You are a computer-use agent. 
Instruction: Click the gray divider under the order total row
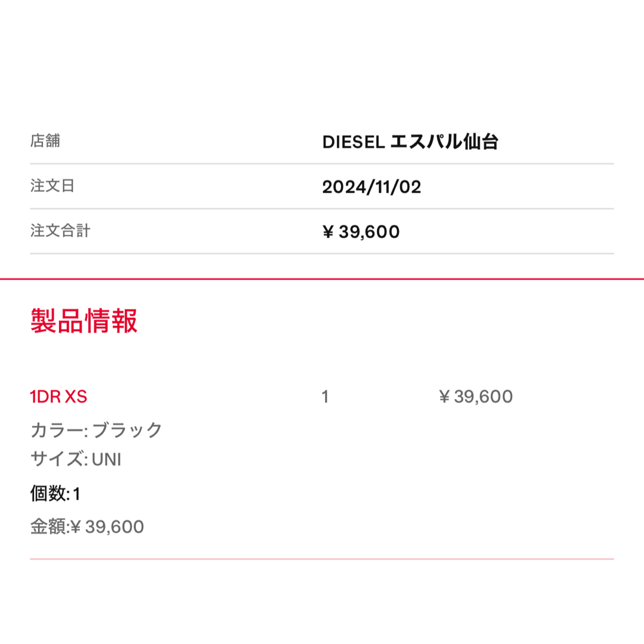322,253
